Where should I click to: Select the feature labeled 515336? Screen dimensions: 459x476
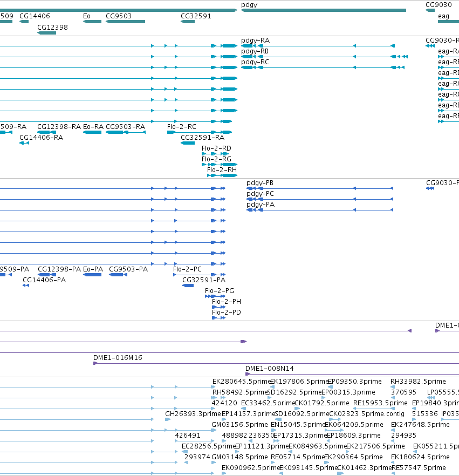tap(424, 414)
